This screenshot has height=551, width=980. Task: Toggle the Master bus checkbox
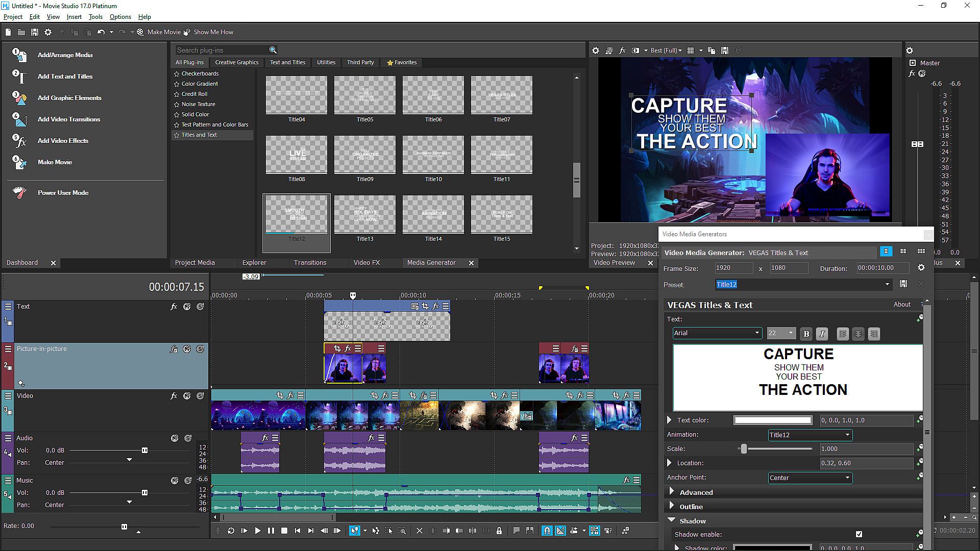(x=913, y=63)
